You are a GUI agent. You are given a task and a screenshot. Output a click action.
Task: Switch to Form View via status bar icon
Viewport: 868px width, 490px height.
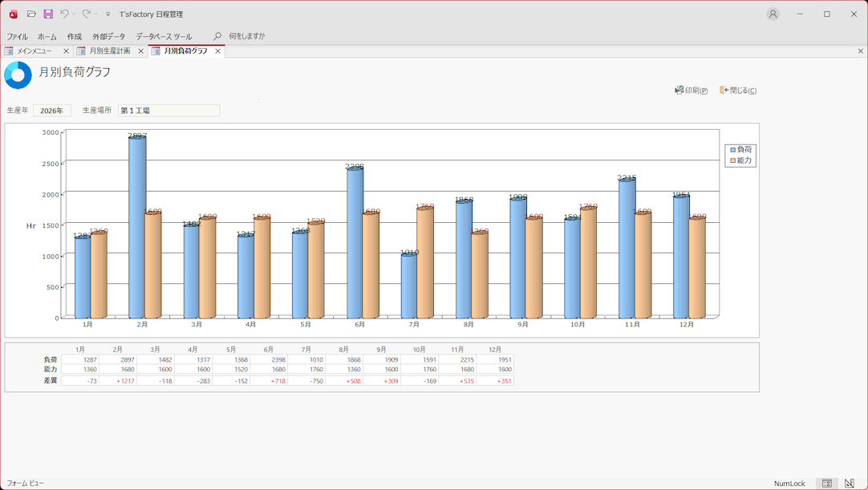coord(826,484)
